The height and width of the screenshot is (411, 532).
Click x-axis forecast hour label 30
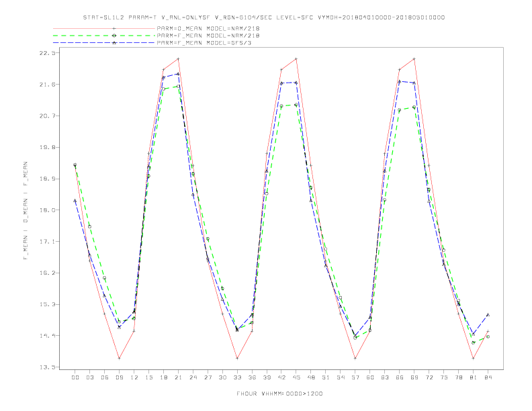click(222, 377)
